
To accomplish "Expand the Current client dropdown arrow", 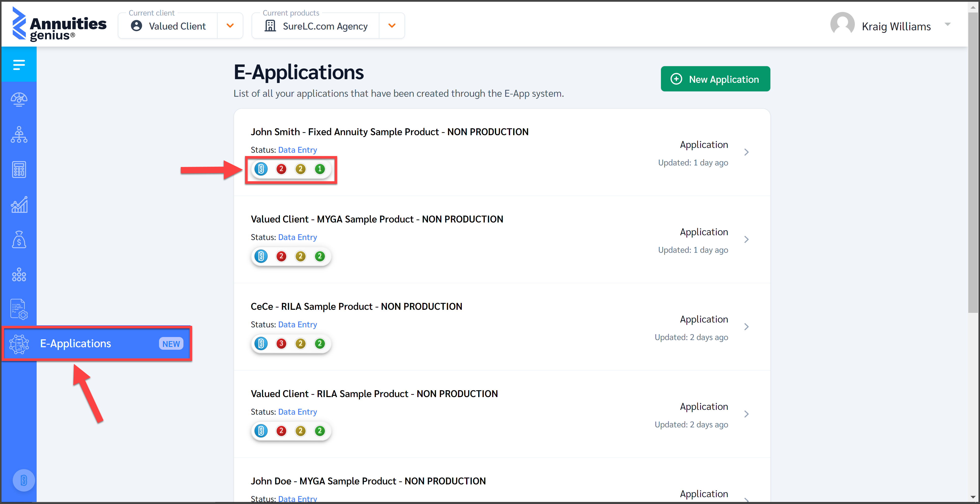I will (230, 25).
